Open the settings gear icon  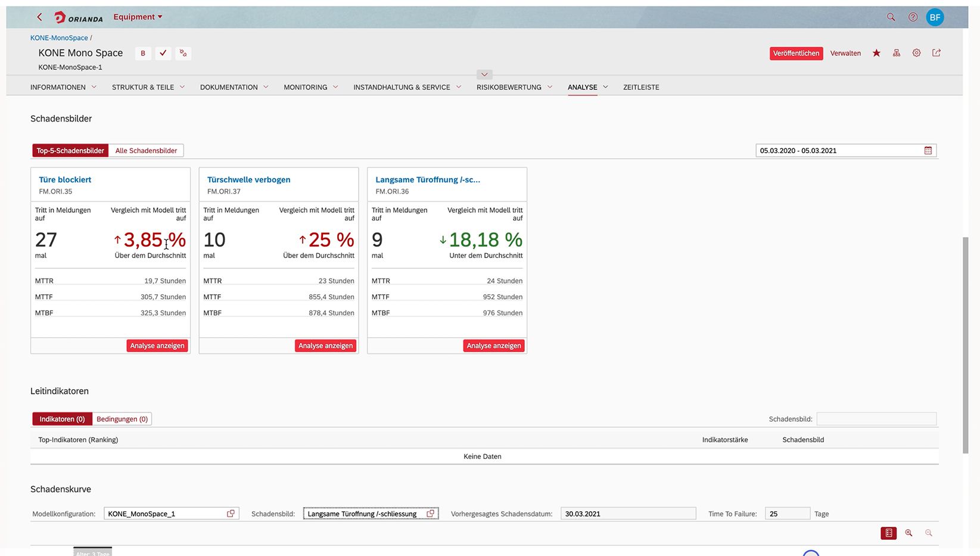(x=916, y=53)
